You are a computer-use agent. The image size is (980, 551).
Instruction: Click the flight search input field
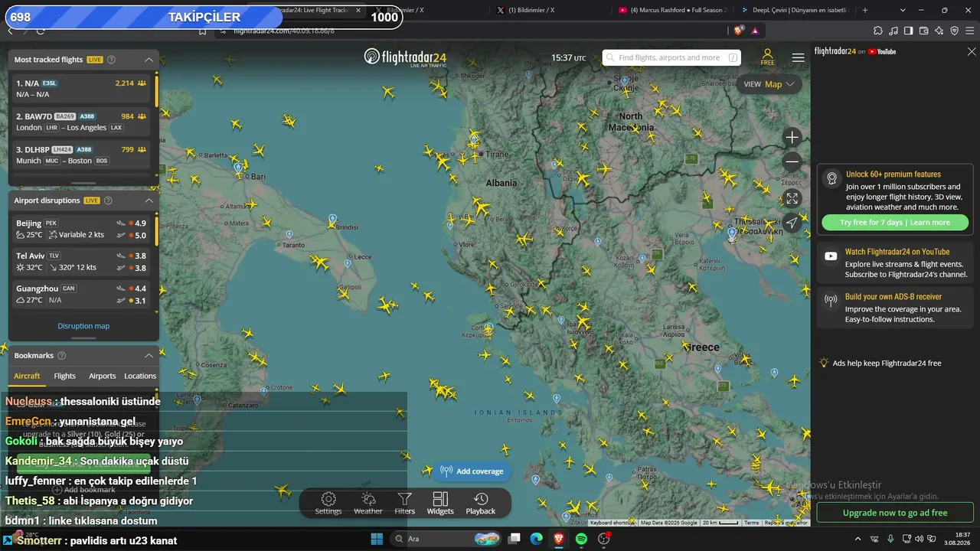tap(672, 57)
